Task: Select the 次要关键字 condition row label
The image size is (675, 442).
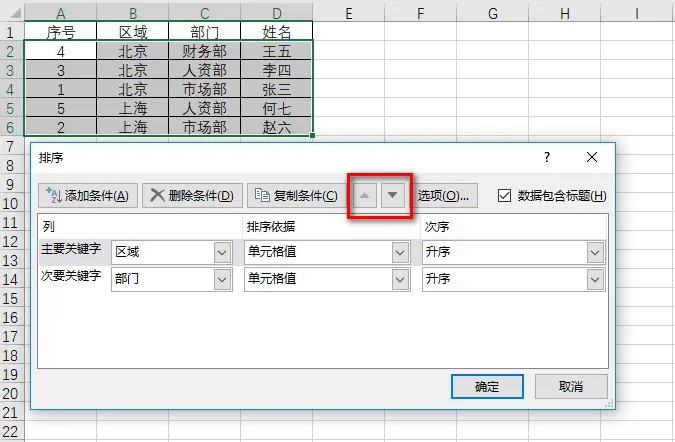Action: click(71, 275)
